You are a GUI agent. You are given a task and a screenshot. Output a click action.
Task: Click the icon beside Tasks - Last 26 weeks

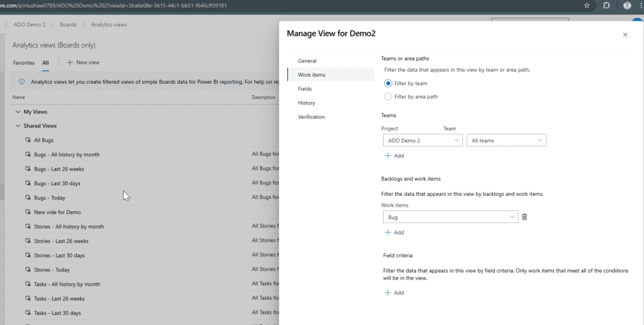(28, 299)
